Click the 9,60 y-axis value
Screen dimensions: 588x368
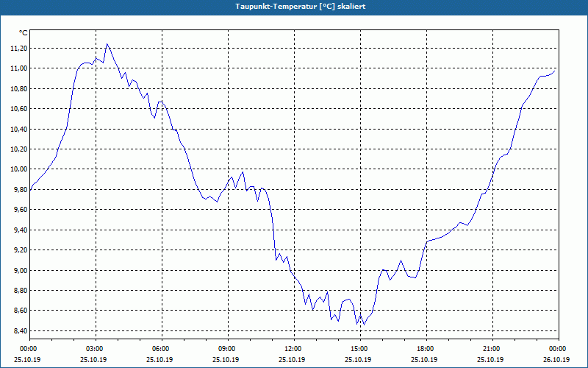[21, 210]
